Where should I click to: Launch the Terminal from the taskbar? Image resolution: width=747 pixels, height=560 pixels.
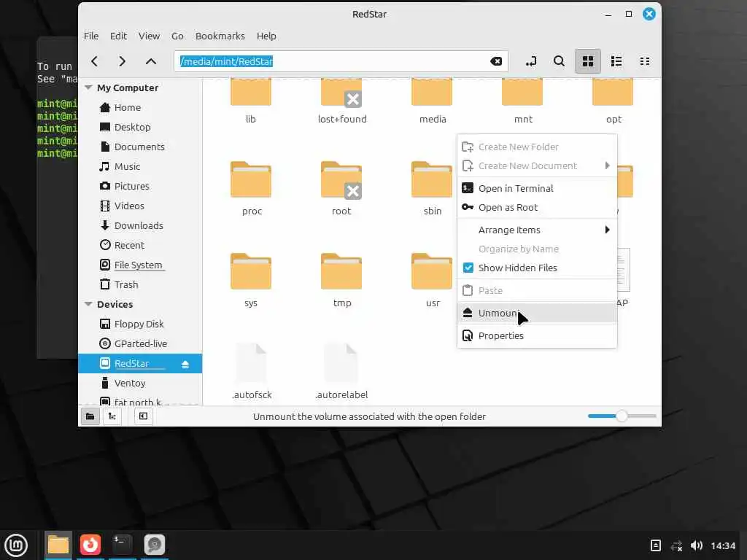123,544
